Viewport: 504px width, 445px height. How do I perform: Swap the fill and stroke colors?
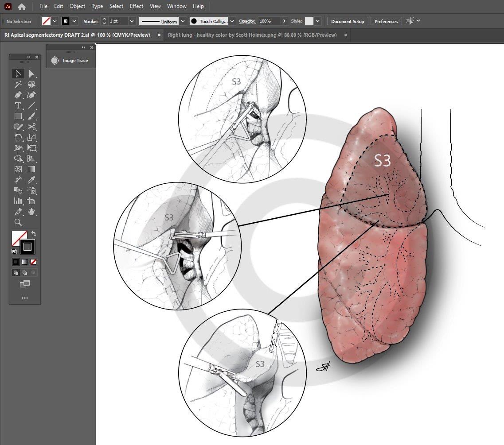[x=34, y=234]
